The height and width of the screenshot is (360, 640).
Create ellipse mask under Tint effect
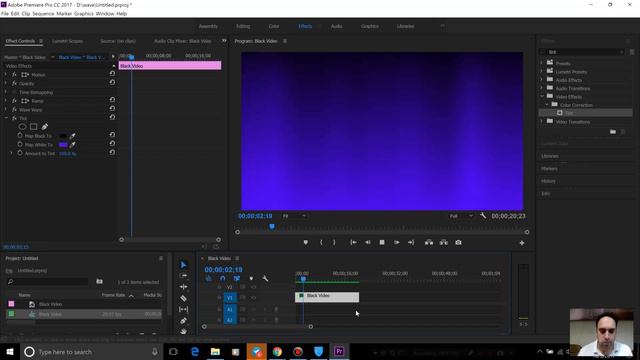click(x=22, y=127)
